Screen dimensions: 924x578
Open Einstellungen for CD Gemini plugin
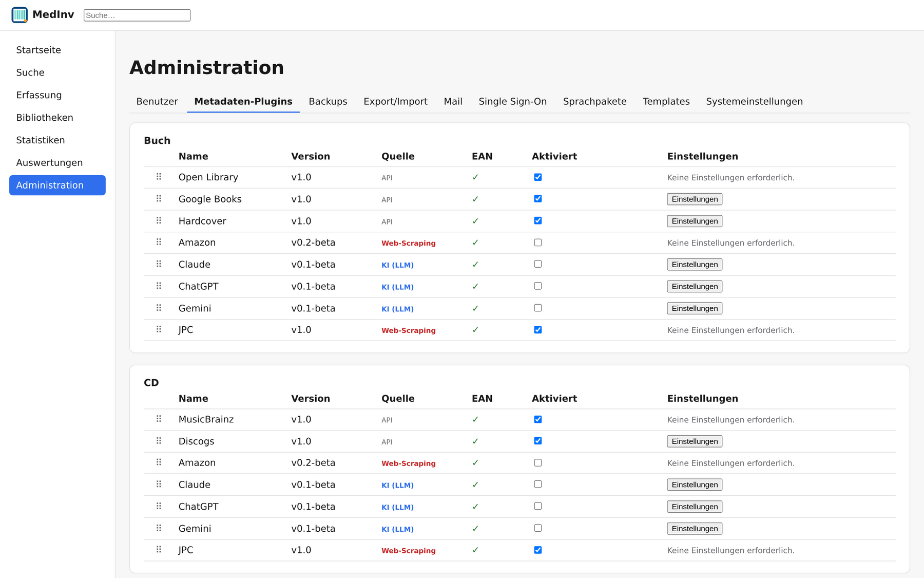click(695, 529)
